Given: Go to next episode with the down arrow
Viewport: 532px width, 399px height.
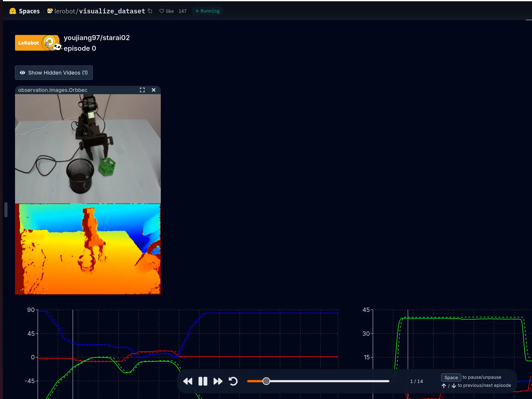Looking at the screenshot, I should coord(453,385).
